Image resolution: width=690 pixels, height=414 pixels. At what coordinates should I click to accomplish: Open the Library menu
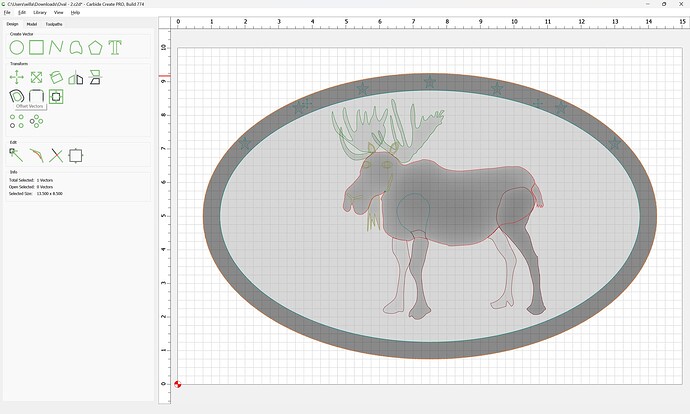tap(40, 12)
